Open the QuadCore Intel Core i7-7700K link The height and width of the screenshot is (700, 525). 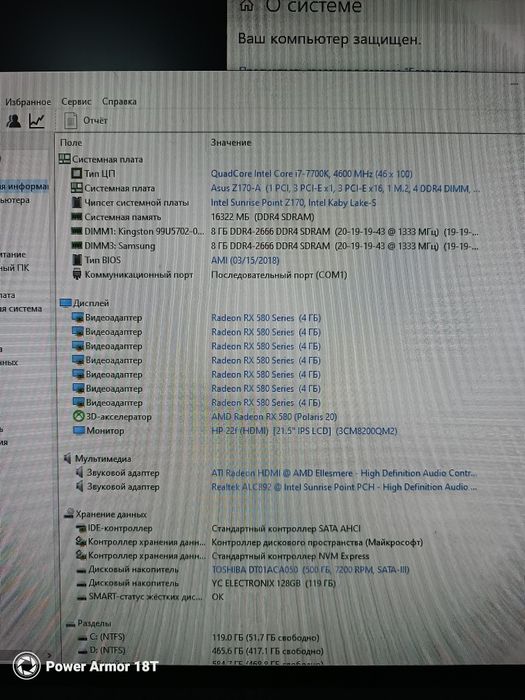[x=312, y=174]
